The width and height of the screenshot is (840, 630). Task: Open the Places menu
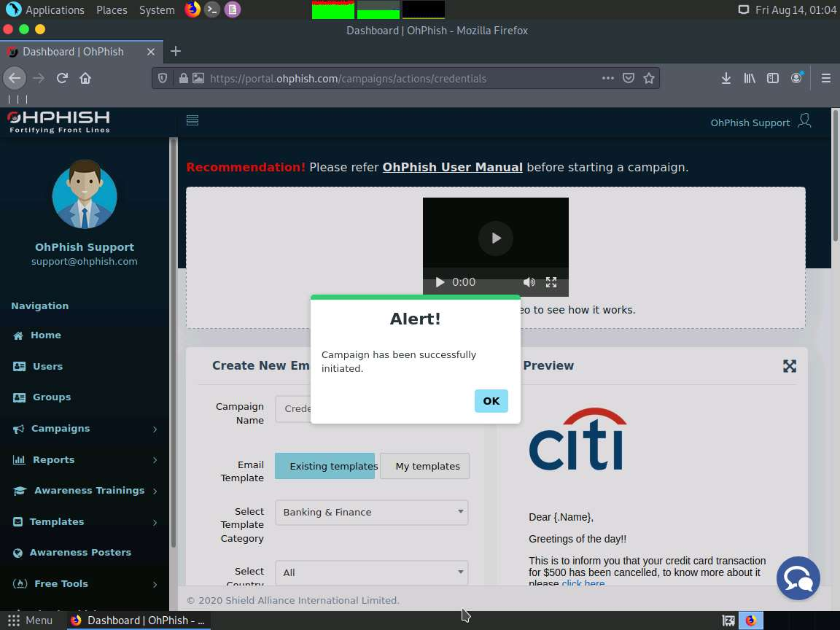point(112,9)
